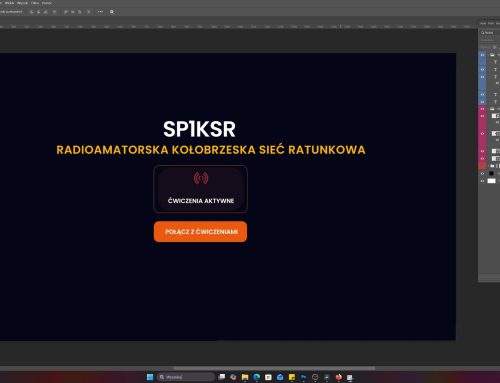Click Align left edges in options bar
500x383 pixels.
(x=32, y=12)
